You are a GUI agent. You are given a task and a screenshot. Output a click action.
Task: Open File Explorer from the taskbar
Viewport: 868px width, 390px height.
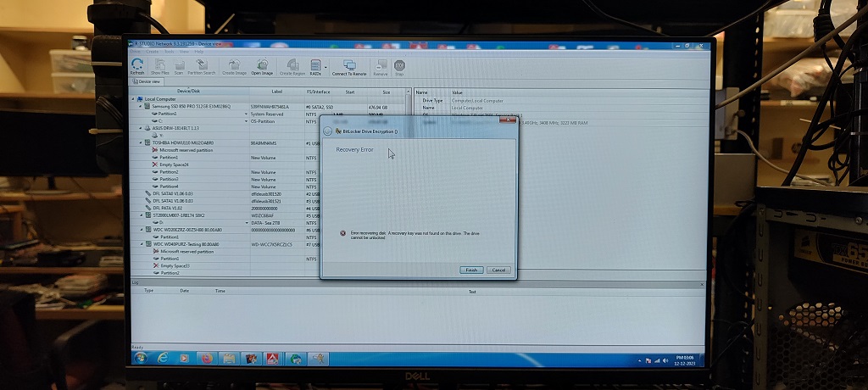[x=229, y=359]
